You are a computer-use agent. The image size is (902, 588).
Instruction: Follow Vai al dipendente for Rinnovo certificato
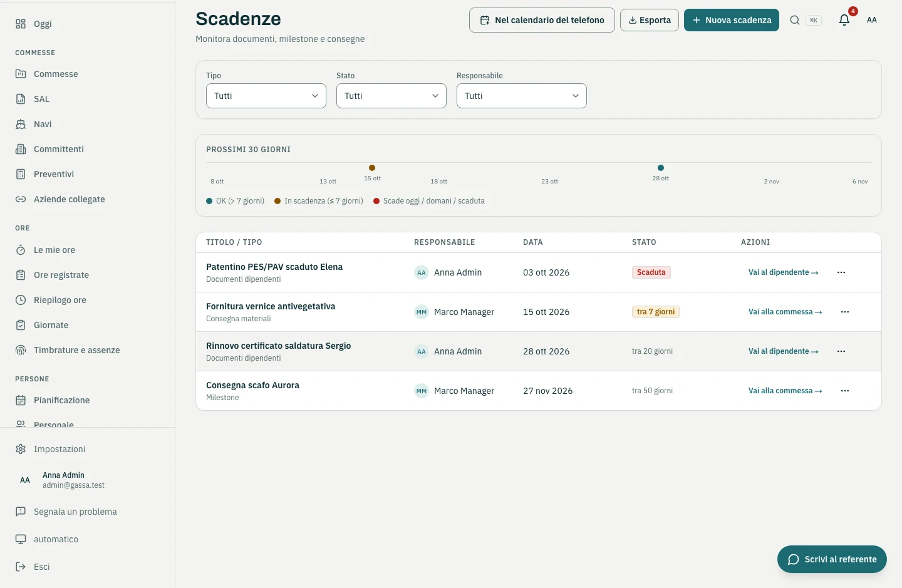(784, 351)
